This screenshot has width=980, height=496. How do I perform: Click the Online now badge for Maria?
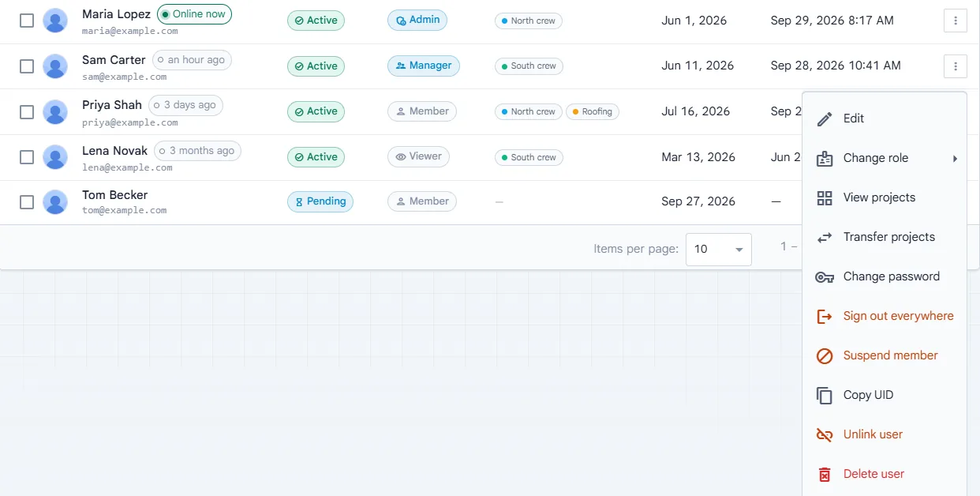[x=194, y=14]
